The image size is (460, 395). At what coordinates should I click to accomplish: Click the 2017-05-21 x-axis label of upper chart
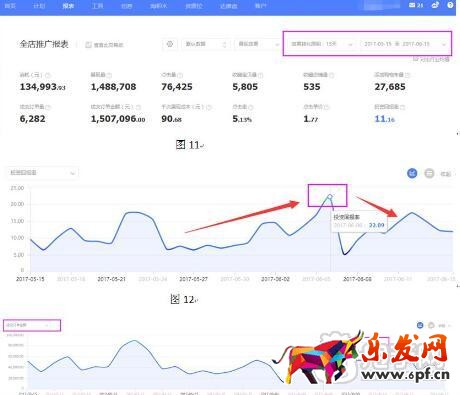(112, 279)
